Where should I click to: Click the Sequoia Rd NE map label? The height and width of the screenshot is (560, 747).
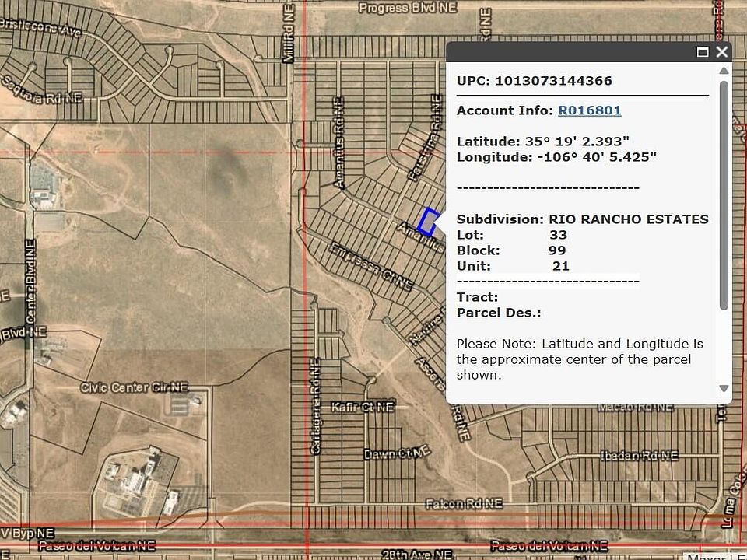(42, 90)
